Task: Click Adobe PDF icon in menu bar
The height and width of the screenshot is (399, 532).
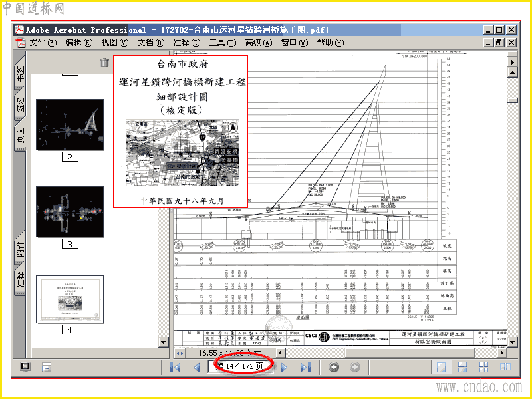Action: pyautogui.click(x=21, y=43)
